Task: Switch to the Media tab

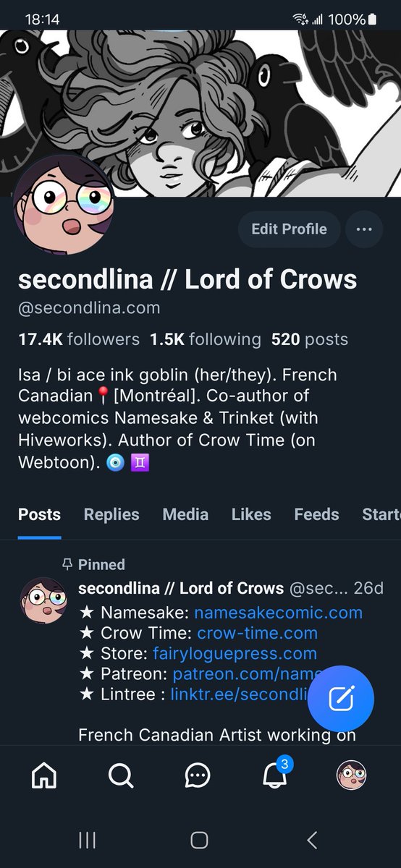Action: pyautogui.click(x=185, y=514)
